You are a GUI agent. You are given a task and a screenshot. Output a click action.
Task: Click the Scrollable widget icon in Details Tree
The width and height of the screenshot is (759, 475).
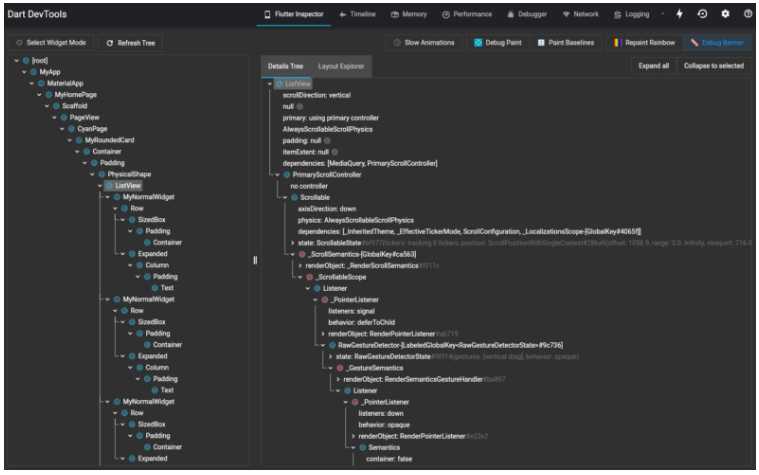(294, 198)
